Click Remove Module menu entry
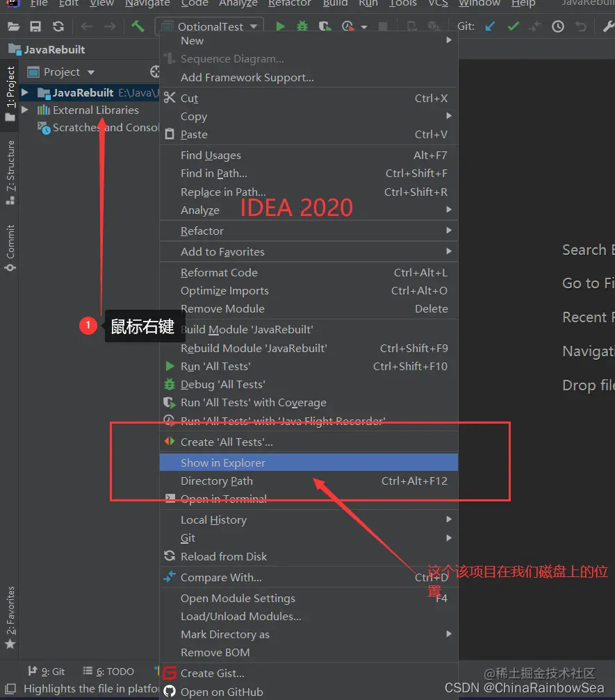This screenshot has width=615, height=700. click(x=309, y=308)
